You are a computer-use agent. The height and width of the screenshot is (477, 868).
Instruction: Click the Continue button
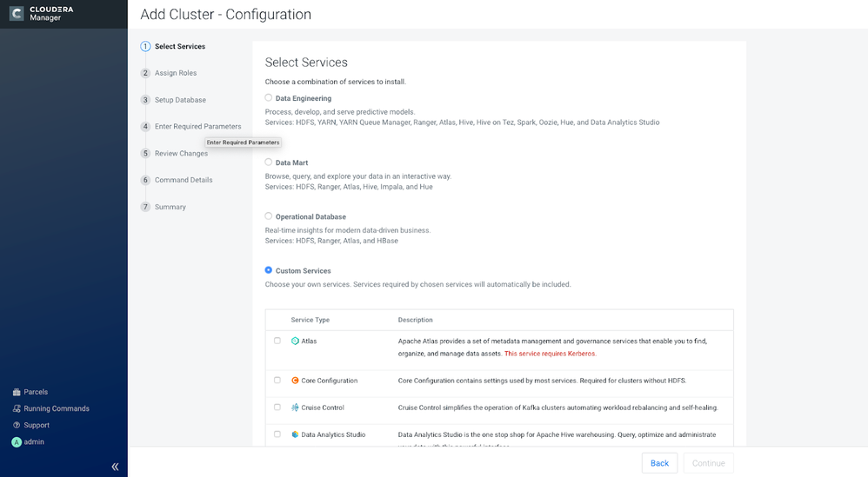(709, 463)
